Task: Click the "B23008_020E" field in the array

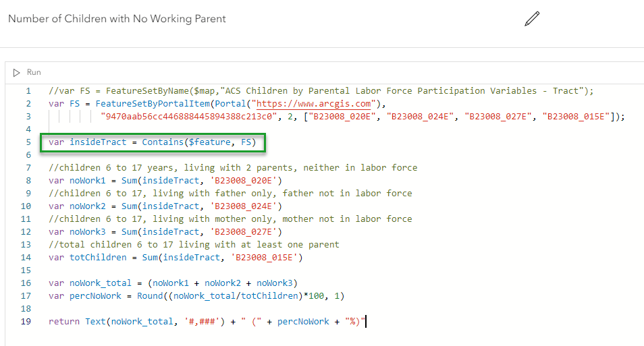Action: tap(342, 117)
